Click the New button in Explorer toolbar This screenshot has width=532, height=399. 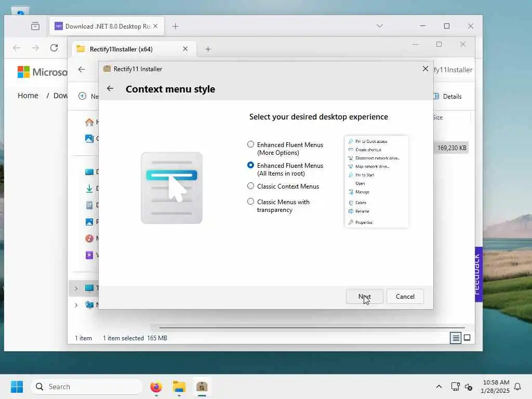(88, 96)
